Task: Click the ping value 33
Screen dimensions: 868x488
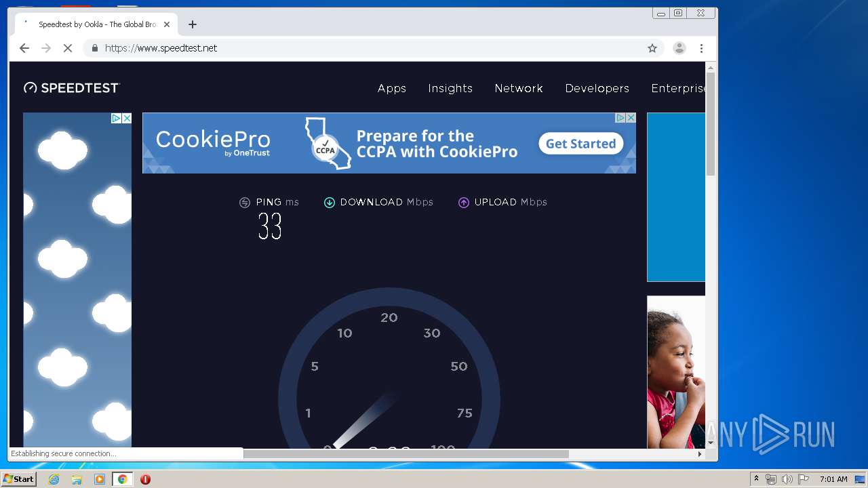Action: click(x=270, y=226)
